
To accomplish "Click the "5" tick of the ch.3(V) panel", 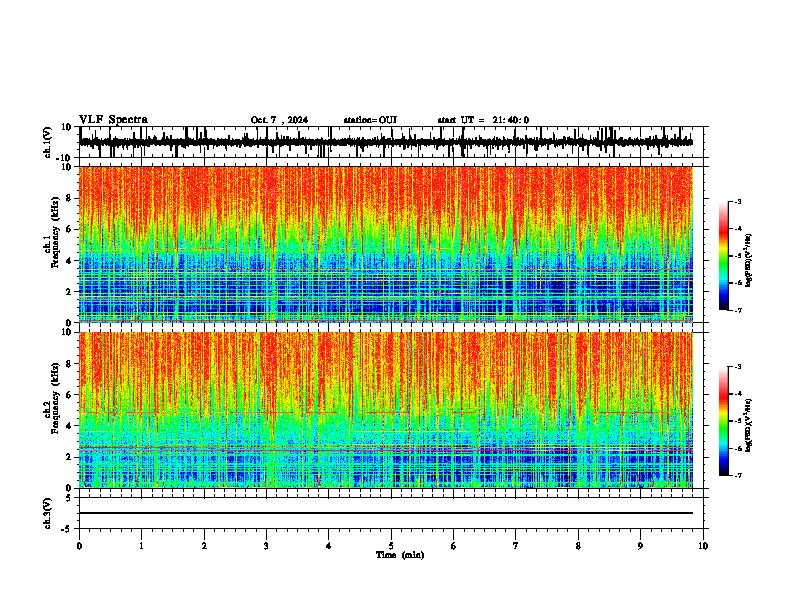I will 70,498.
